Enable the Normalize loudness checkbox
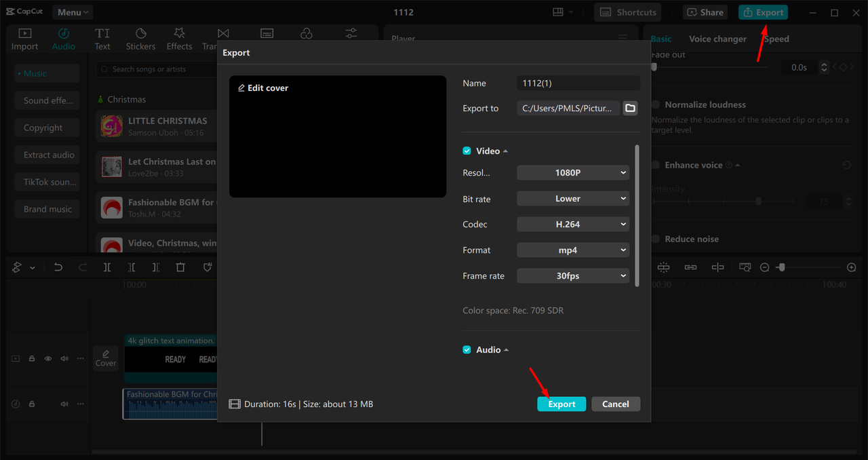The height and width of the screenshot is (460, 868). [x=656, y=104]
